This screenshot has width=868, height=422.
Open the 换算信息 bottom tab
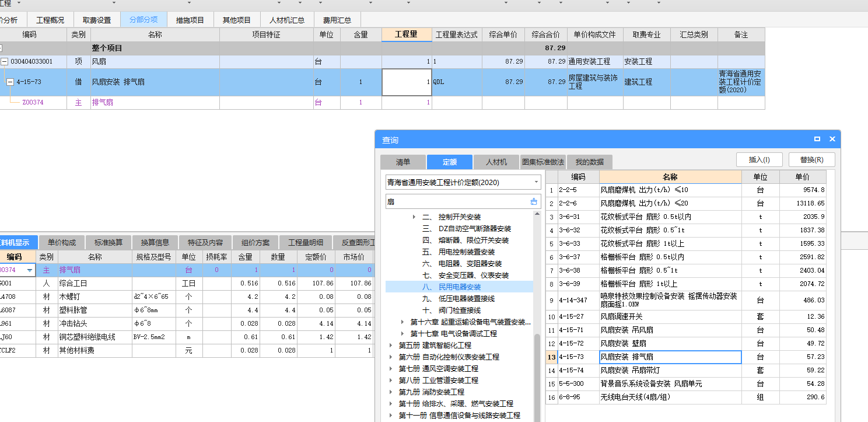pos(155,243)
